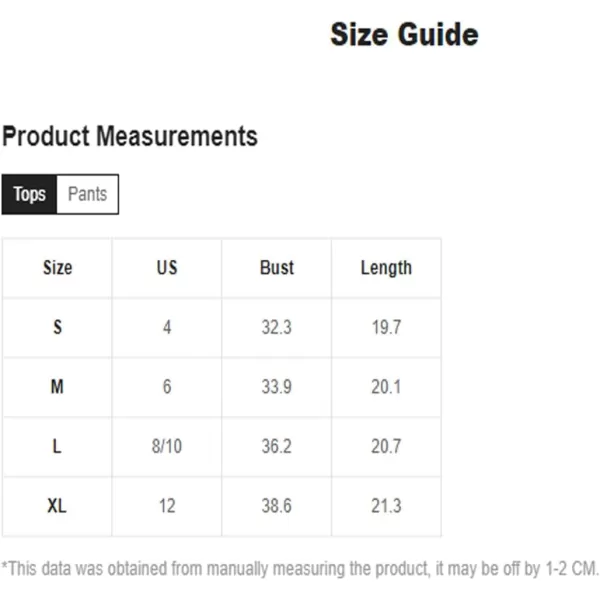600x600 pixels.
Task: Click the Size Guide heading
Action: click(x=404, y=35)
